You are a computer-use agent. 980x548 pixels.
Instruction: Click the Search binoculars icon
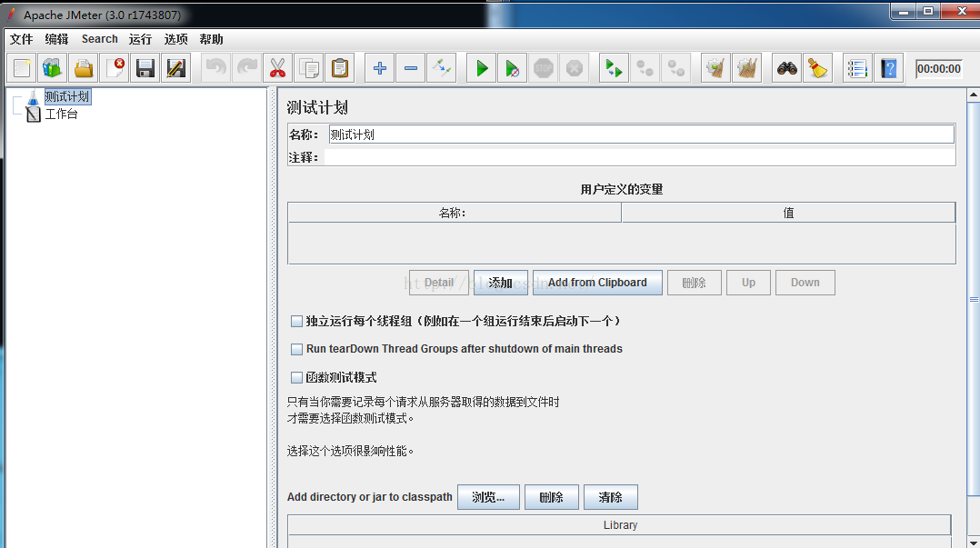787,68
